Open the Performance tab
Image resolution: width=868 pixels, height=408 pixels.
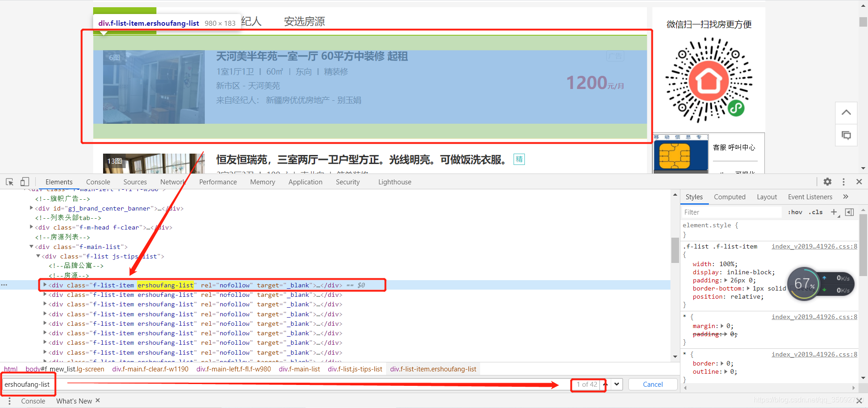pyautogui.click(x=218, y=182)
